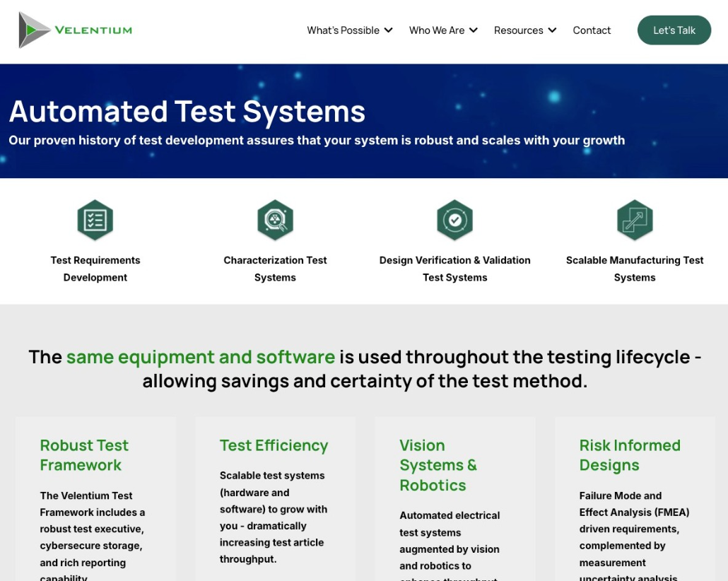Click the same equipment and software link
Image resolution: width=728 pixels, height=581 pixels.
coord(200,357)
